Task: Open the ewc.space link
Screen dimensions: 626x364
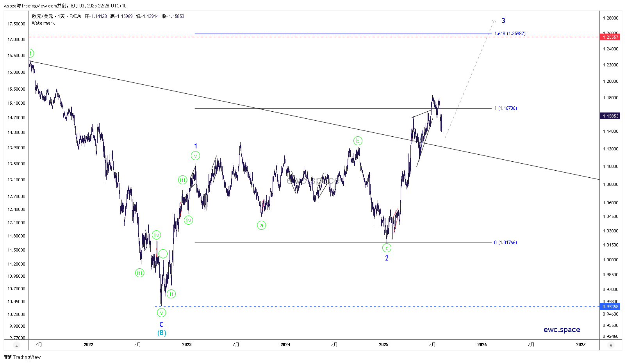Action: [562, 330]
